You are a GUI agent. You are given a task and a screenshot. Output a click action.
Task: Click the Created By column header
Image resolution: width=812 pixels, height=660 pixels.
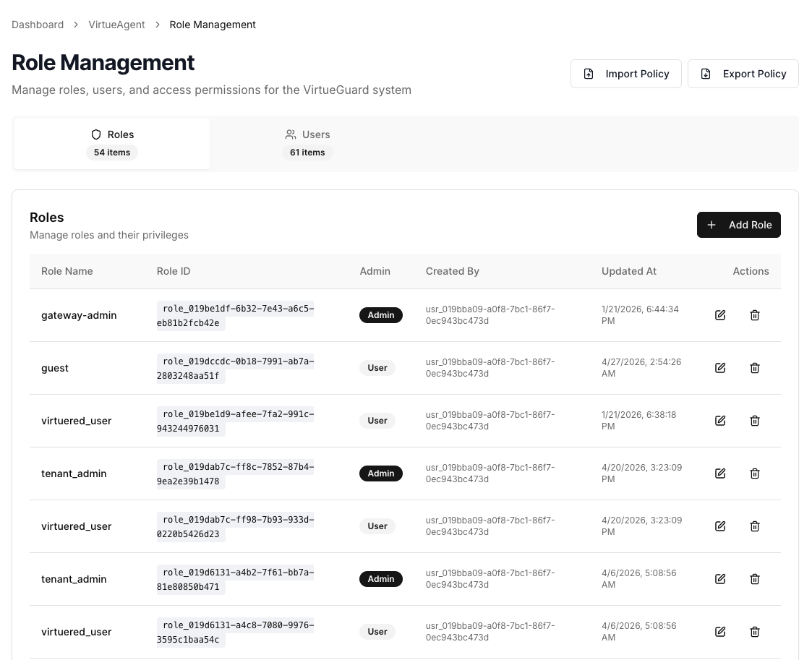[452, 271]
